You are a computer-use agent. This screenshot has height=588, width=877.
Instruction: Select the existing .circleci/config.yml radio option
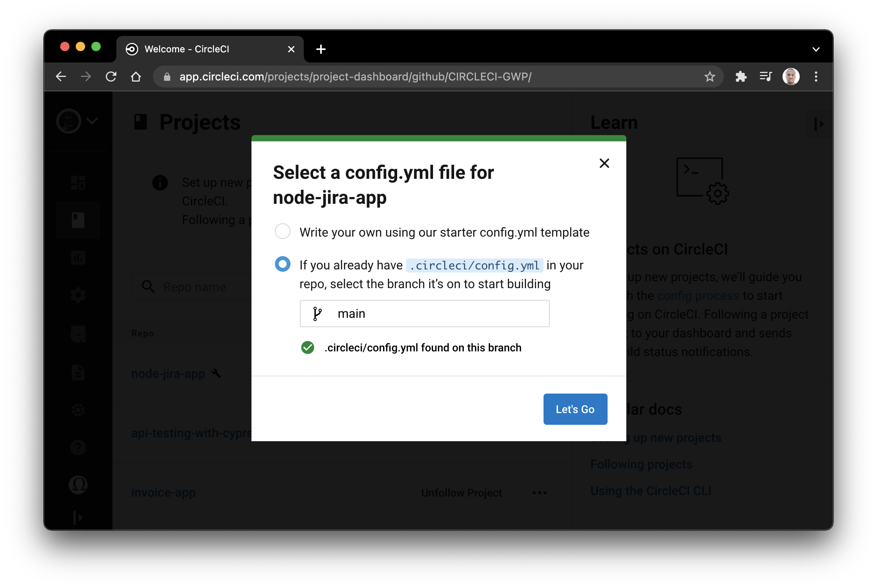click(x=283, y=264)
